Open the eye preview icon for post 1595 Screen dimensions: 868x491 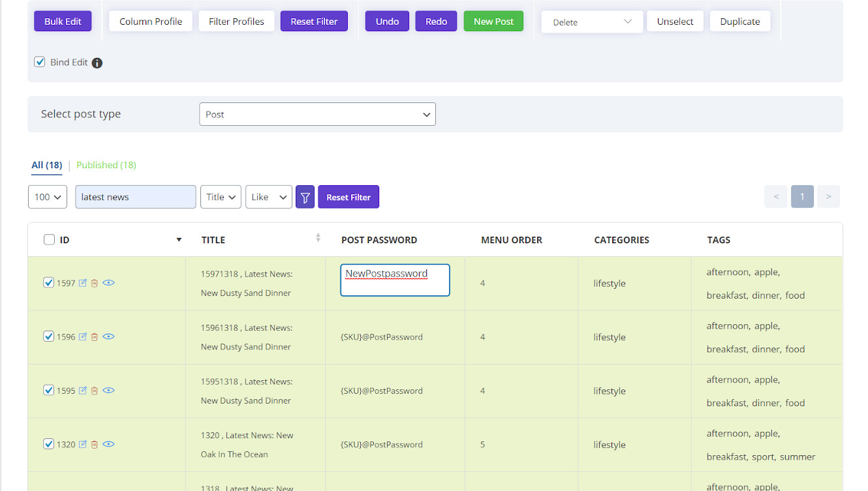108,390
